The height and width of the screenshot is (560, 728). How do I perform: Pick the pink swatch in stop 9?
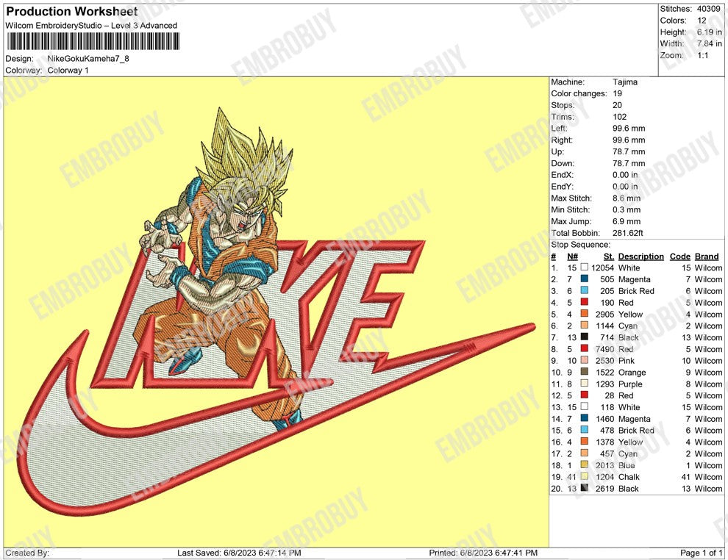coord(584,360)
